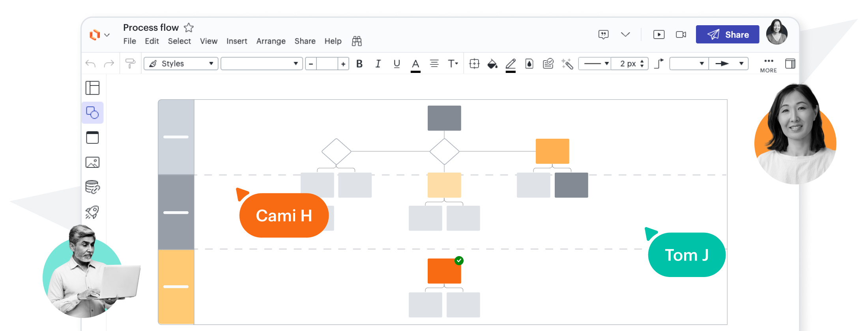The image size is (868, 331).
Task: Open the image insert icon in sidebar
Action: point(93,162)
